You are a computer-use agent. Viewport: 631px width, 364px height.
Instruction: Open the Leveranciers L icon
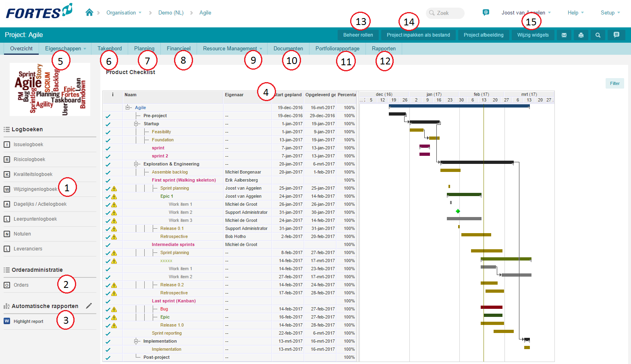coord(7,249)
